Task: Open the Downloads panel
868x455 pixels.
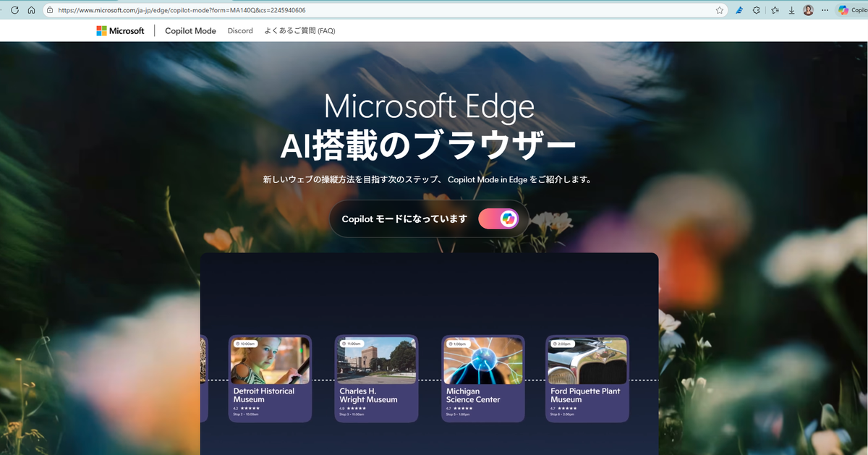Action: (x=792, y=10)
